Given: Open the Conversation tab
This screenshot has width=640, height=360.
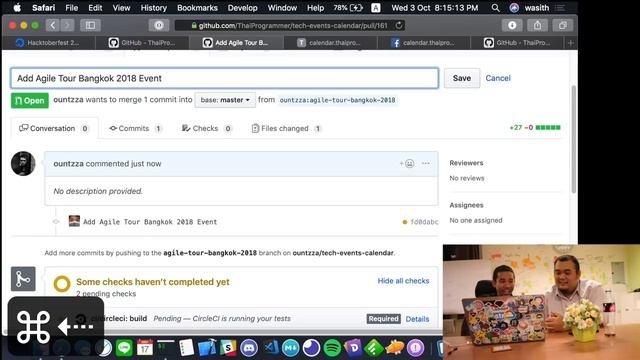Looking at the screenshot, I should pos(54,128).
